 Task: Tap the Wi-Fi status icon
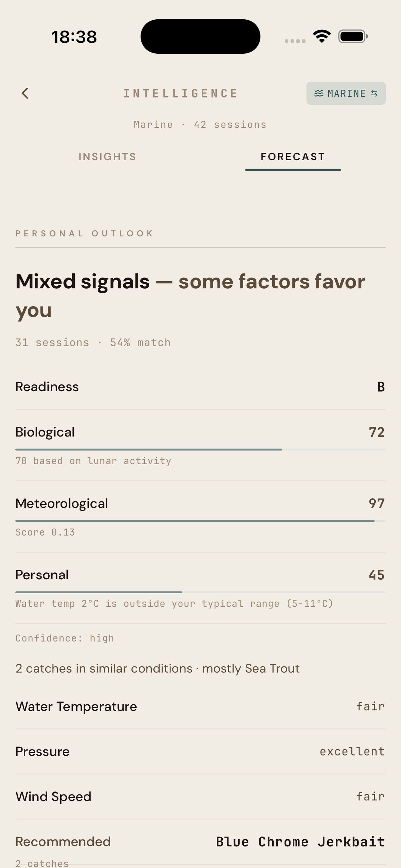pyautogui.click(x=322, y=36)
